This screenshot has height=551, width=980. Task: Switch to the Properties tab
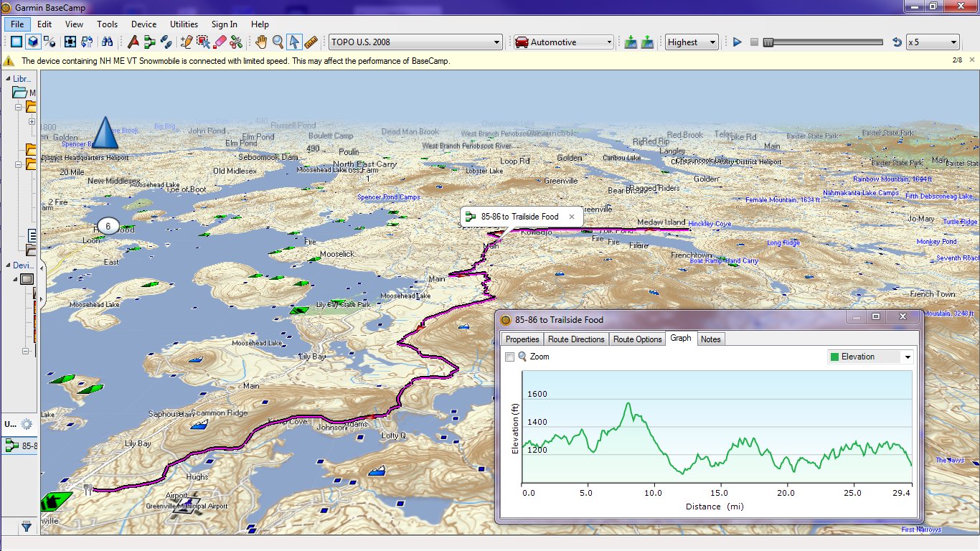coord(522,339)
